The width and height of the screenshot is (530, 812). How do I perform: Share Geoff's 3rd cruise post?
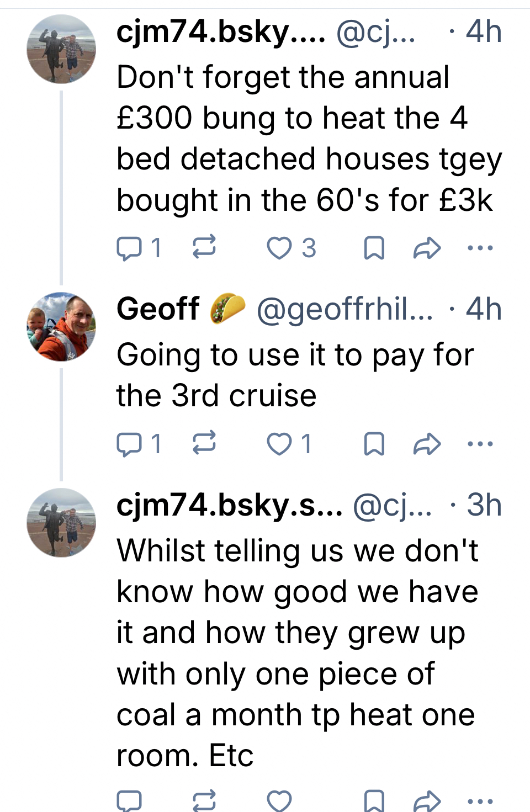click(427, 444)
